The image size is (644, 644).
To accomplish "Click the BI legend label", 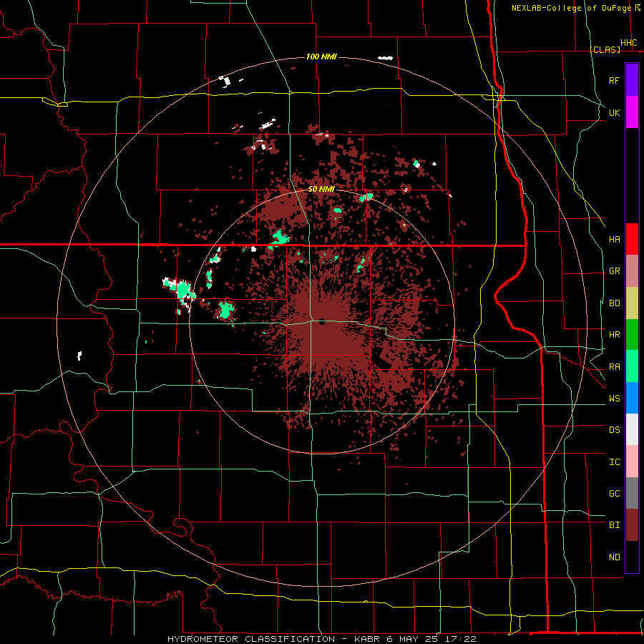I will tap(614, 525).
